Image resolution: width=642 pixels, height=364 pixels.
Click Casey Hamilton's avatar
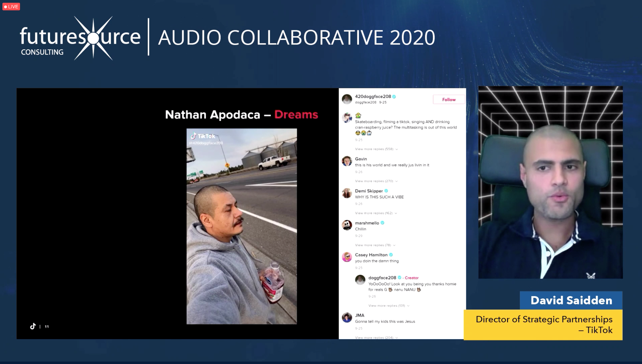click(x=347, y=257)
